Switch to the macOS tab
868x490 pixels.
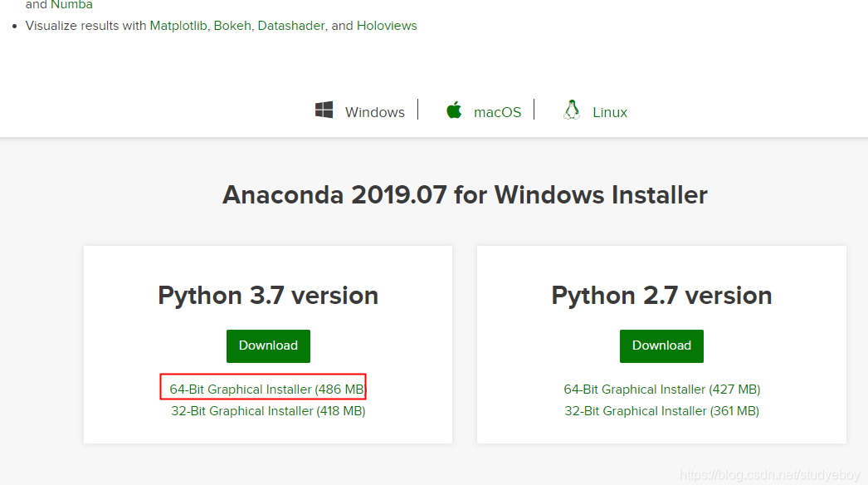point(497,112)
